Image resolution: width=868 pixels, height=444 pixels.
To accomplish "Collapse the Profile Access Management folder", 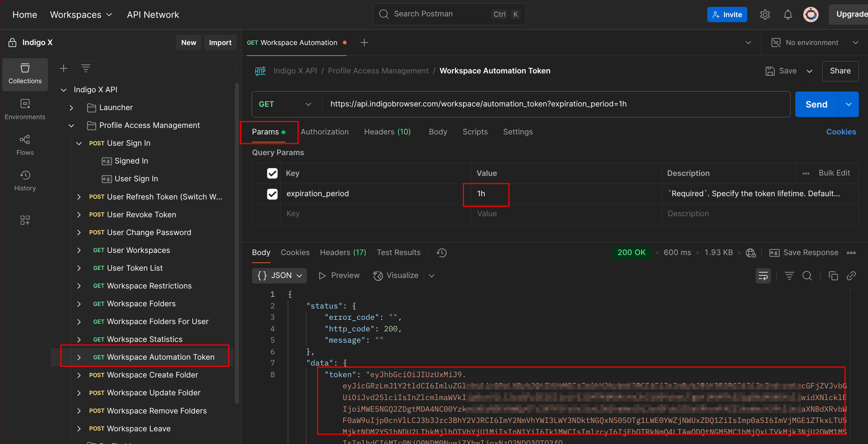I will 71,125.
